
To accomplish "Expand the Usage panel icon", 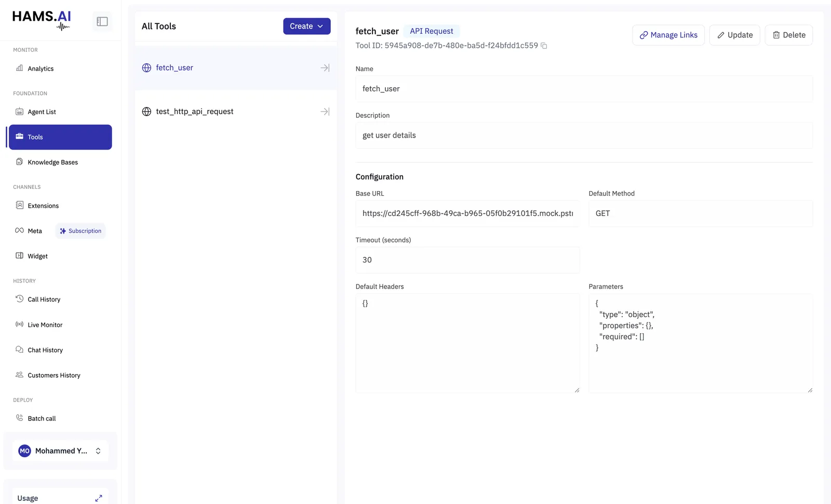I will (99, 498).
